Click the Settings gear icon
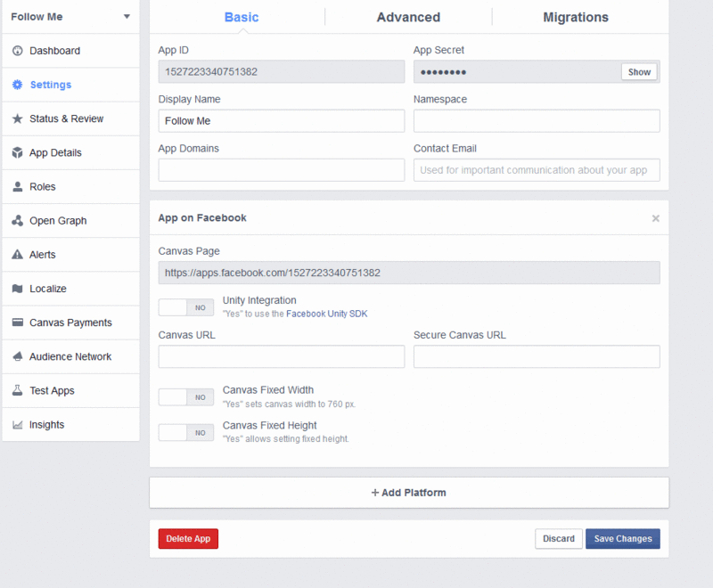The width and height of the screenshot is (713, 588). point(17,85)
